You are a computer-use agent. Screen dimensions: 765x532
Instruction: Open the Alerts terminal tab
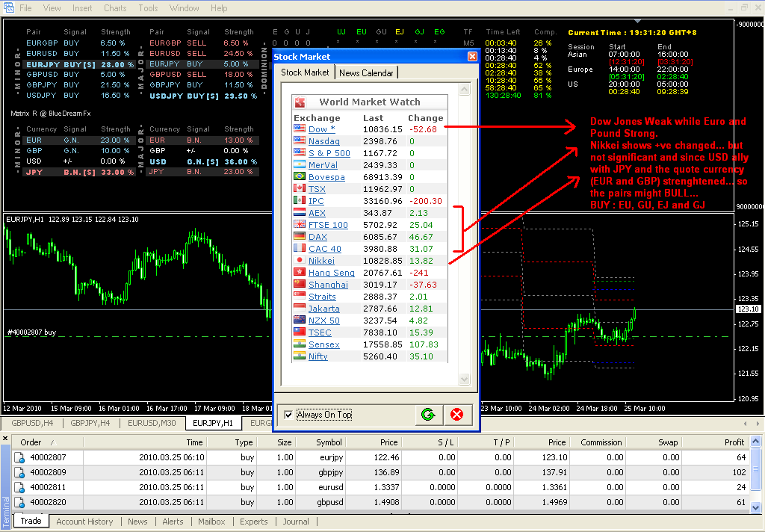(173, 522)
